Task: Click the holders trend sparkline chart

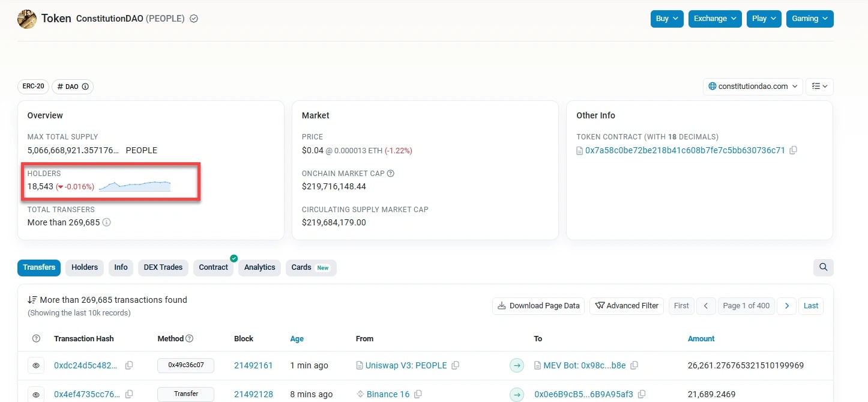Action: coord(135,186)
